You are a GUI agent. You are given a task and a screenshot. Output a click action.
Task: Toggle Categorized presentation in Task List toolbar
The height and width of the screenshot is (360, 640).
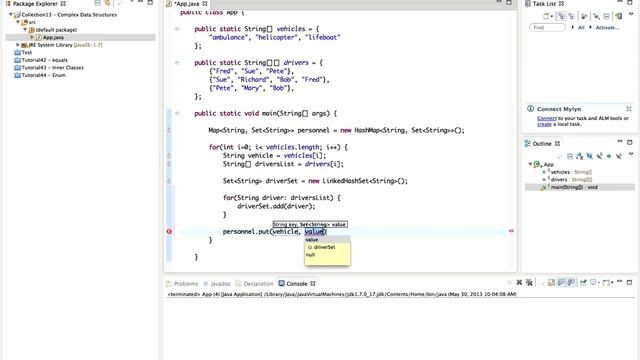point(561,16)
